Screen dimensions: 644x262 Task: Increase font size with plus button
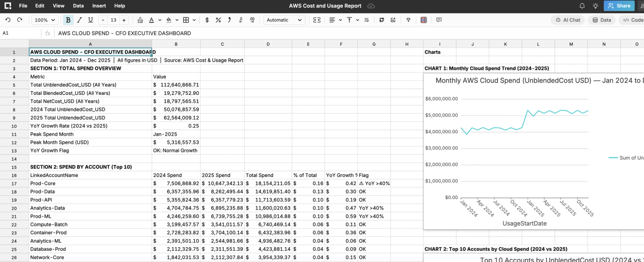point(124,20)
